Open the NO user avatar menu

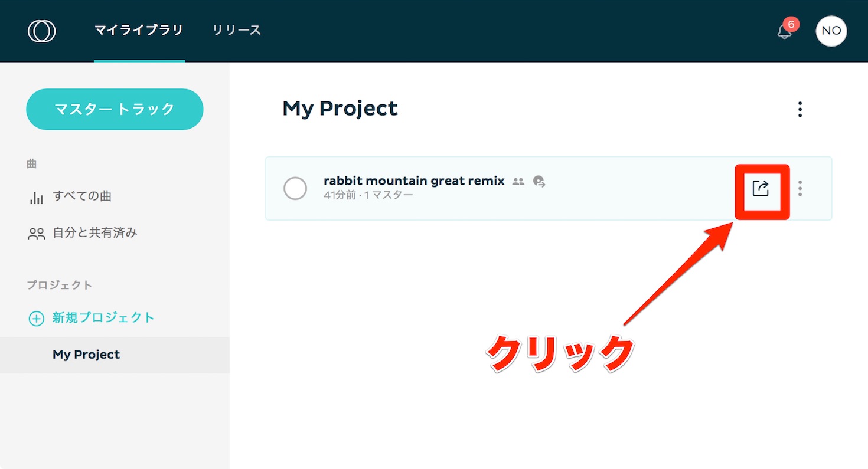831,31
